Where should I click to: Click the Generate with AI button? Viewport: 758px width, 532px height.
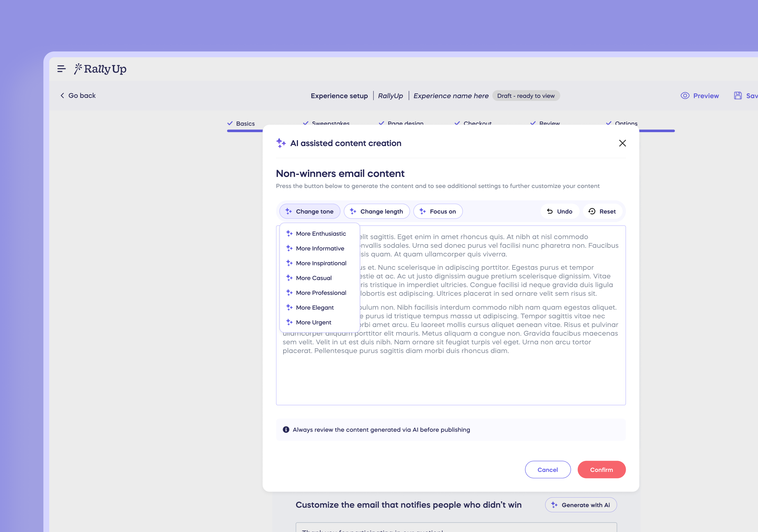click(581, 505)
